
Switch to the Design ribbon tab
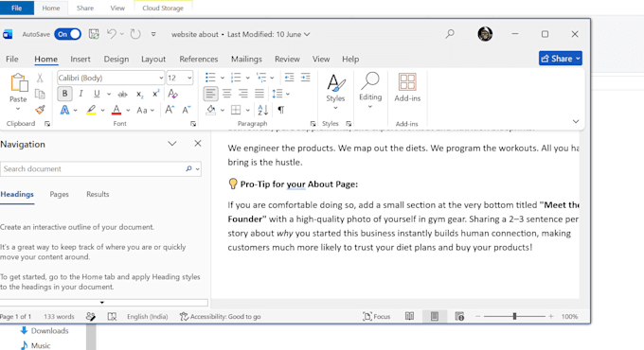point(116,59)
